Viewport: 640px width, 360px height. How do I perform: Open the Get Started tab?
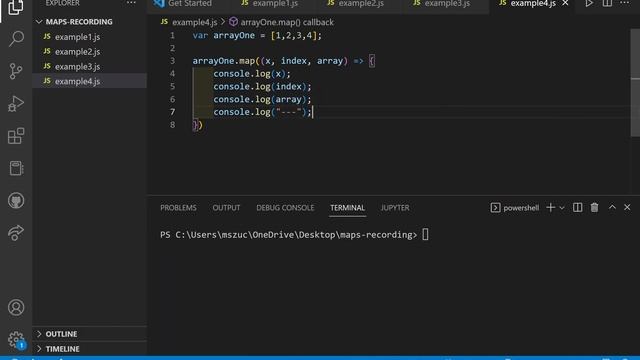coord(189,4)
